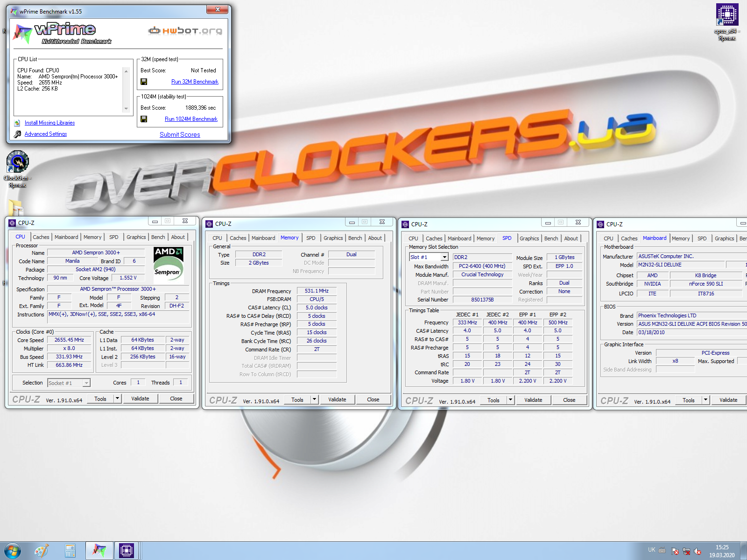This screenshot has width=747, height=560.
Task: Open Mainboard tab in the CPU window
Action: 66,237
